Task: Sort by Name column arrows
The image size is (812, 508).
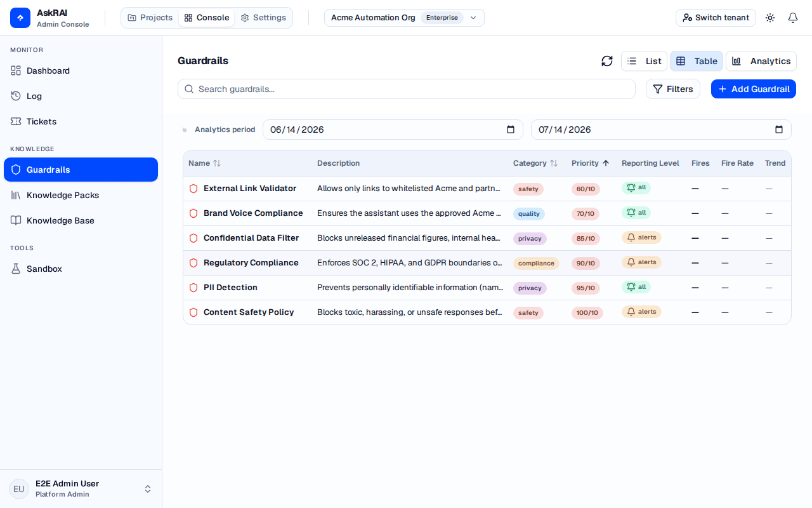Action: point(217,163)
